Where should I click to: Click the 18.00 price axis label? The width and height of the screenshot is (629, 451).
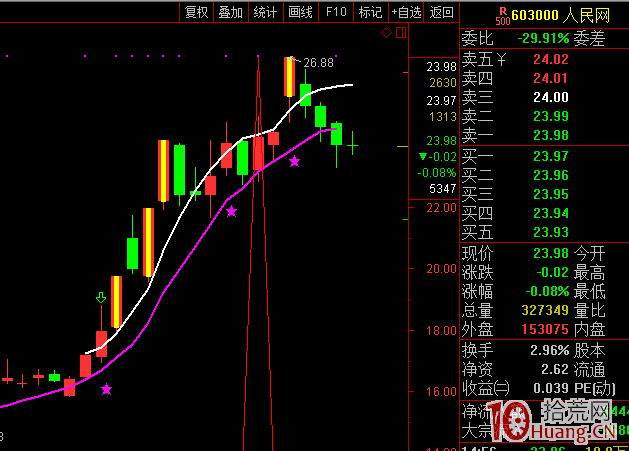coord(441,331)
